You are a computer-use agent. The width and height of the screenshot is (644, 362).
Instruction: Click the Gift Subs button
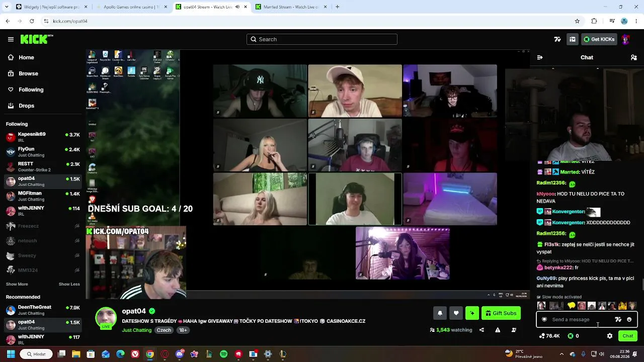tap(501, 313)
